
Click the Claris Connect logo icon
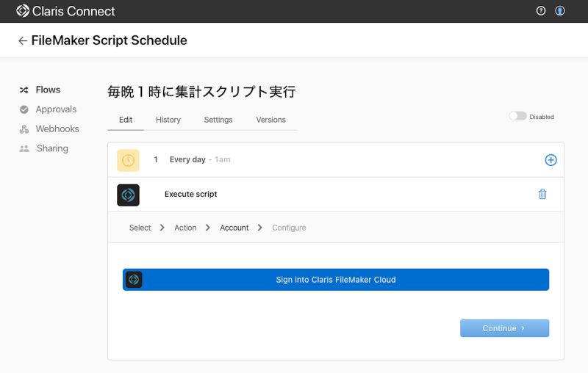point(23,11)
